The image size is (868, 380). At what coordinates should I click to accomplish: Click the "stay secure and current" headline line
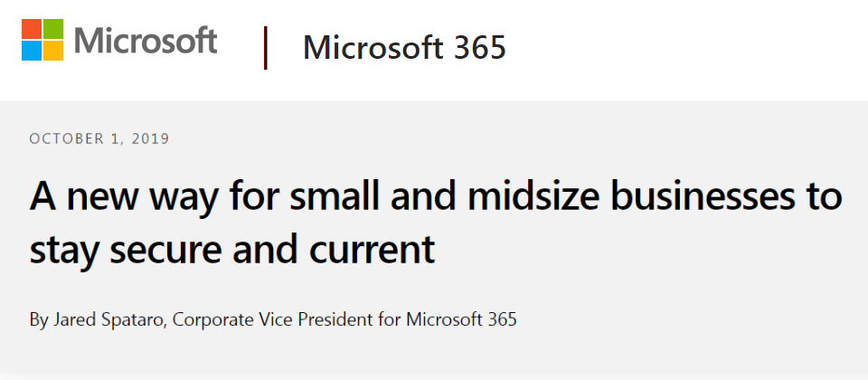coord(232,249)
